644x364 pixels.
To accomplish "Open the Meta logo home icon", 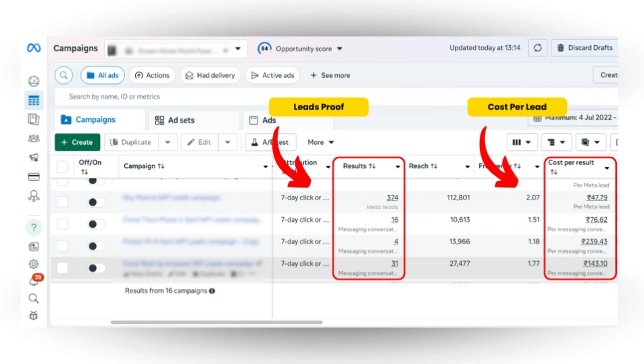I will [x=34, y=48].
